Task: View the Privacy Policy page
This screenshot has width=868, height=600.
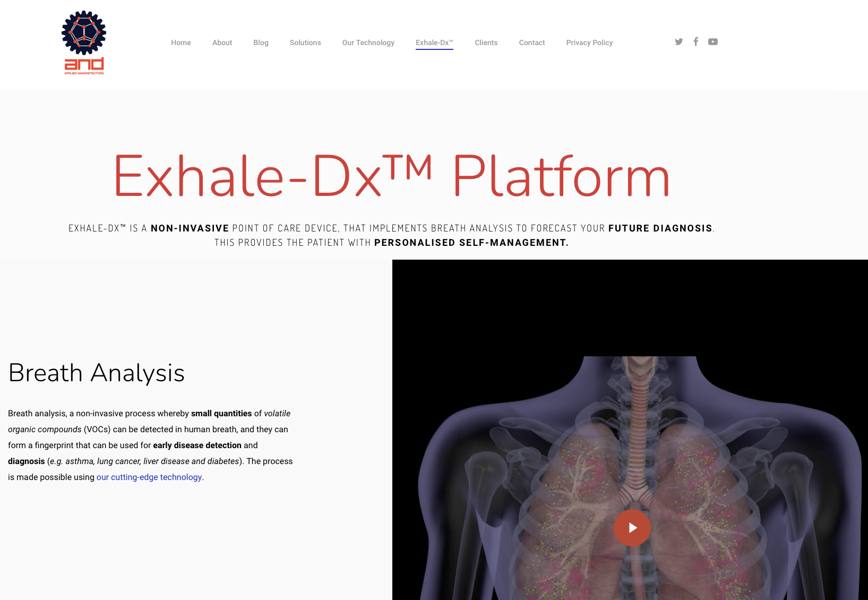Action: point(589,43)
